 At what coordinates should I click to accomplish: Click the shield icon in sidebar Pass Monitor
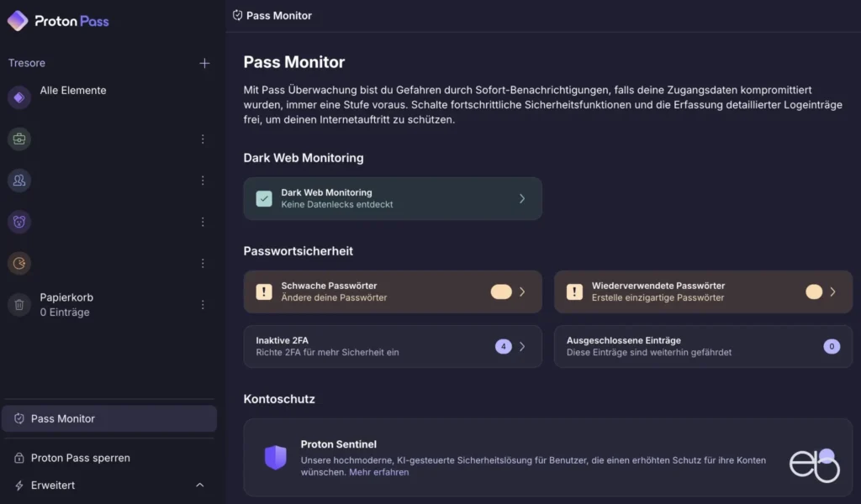pyautogui.click(x=19, y=418)
